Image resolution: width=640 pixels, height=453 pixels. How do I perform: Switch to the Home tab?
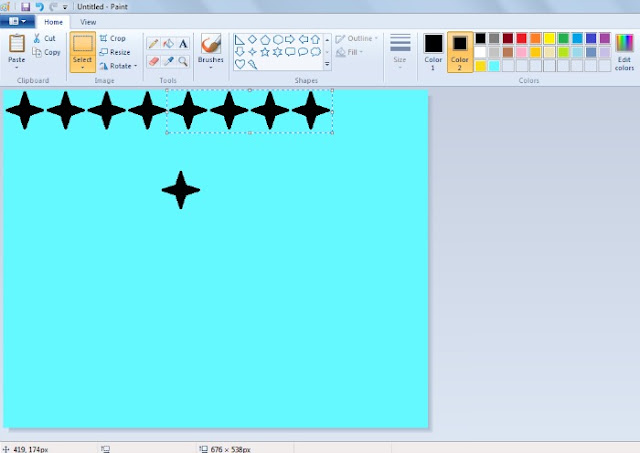[x=53, y=22]
